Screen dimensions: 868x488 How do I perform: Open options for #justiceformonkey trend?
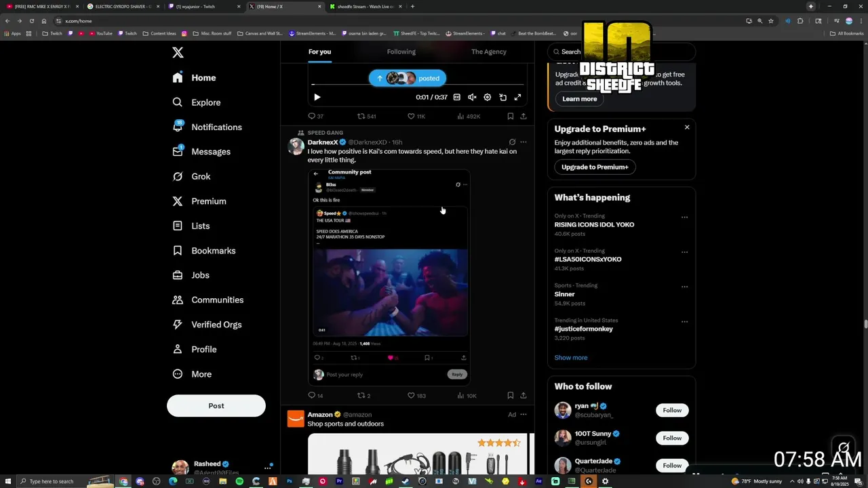[x=684, y=322]
